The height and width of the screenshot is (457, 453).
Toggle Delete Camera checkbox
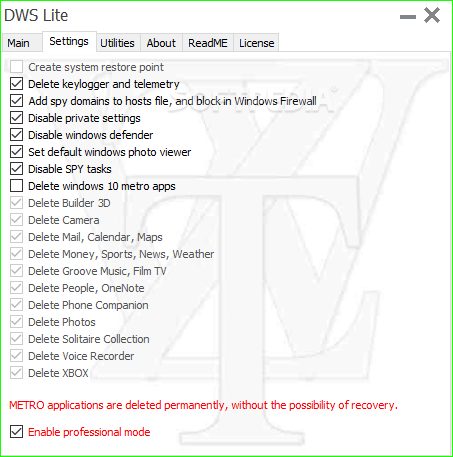pos(16,220)
